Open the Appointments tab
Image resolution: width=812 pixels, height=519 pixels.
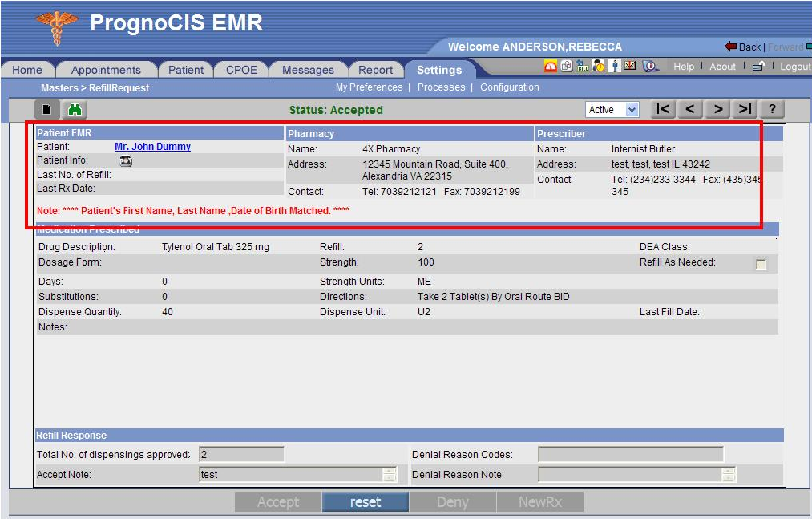pos(106,70)
